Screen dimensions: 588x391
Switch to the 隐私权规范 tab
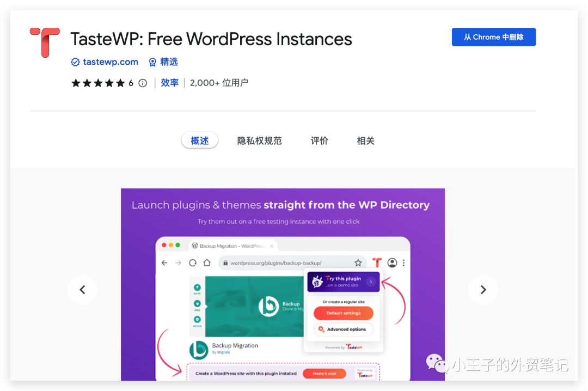259,140
